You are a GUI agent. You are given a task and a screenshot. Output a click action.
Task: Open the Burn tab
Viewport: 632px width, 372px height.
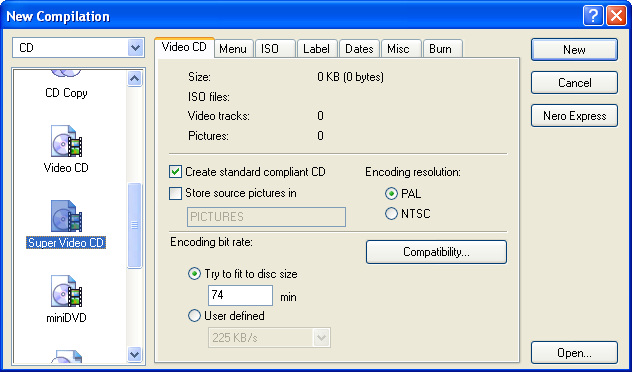pyautogui.click(x=442, y=49)
